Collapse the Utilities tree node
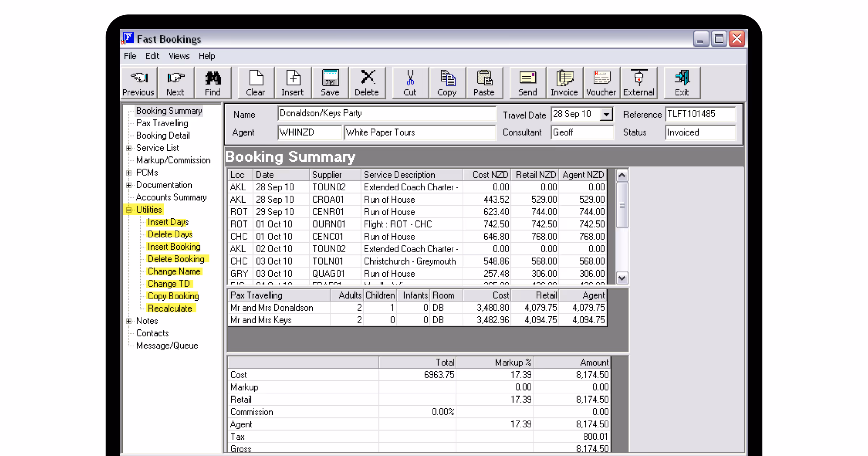This screenshot has width=868, height=456. coord(128,210)
